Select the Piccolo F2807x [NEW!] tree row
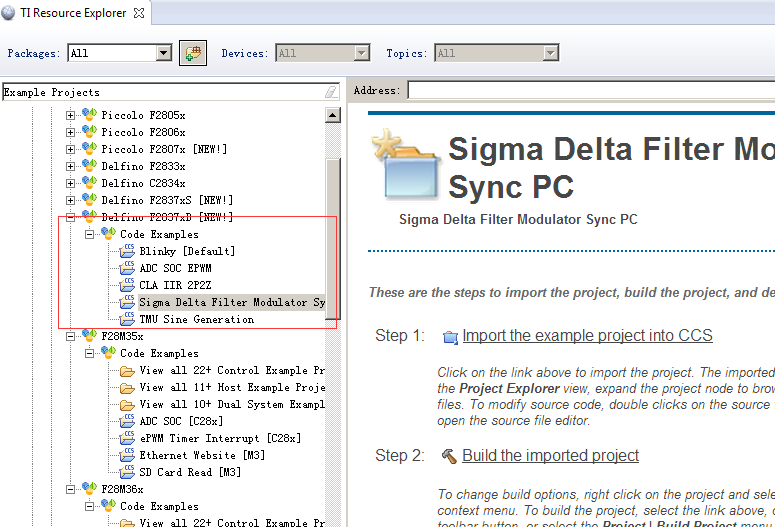Viewport: 775px width, 527px height. click(x=164, y=149)
